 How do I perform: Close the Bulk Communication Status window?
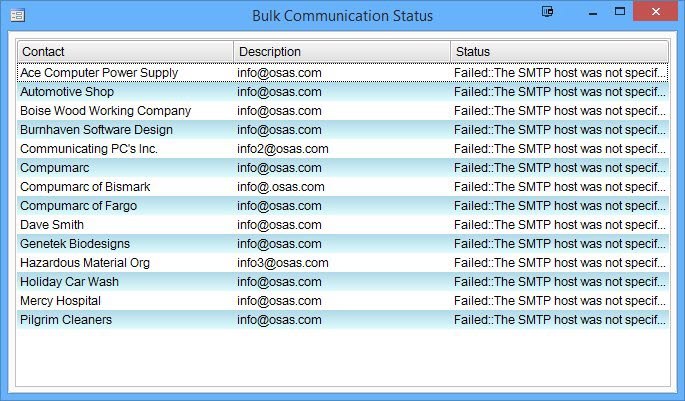click(x=656, y=12)
